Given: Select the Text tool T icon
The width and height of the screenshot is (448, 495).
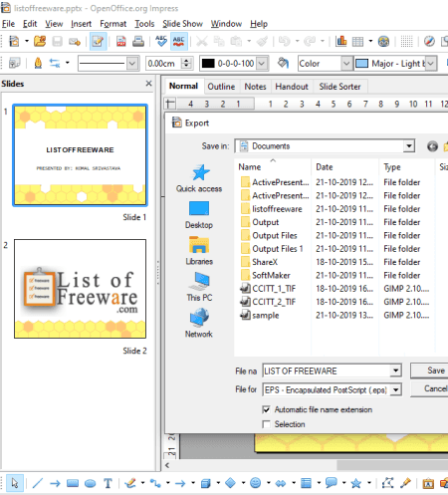Looking at the screenshot, I should [x=108, y=483].
